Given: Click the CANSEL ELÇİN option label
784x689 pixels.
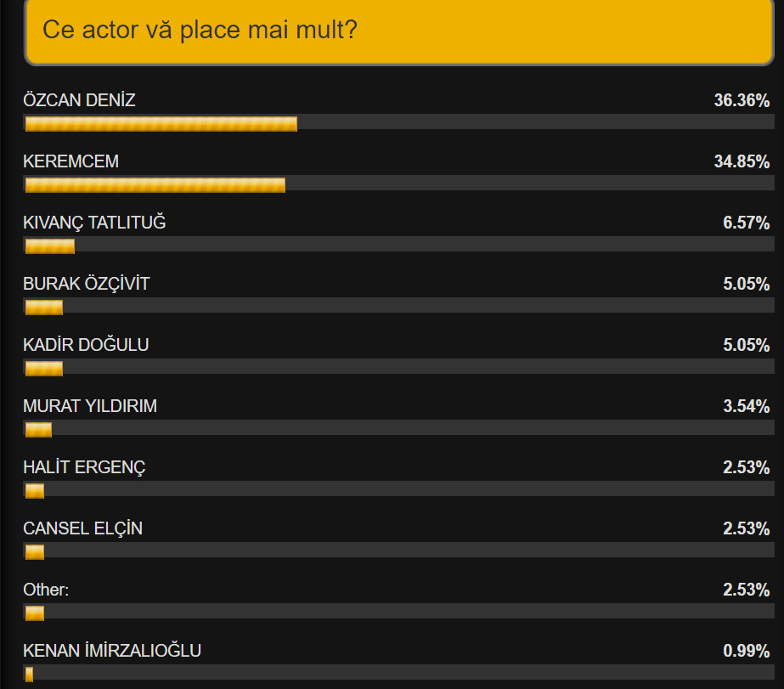Looking at the screenshot, I should [83, 528].
